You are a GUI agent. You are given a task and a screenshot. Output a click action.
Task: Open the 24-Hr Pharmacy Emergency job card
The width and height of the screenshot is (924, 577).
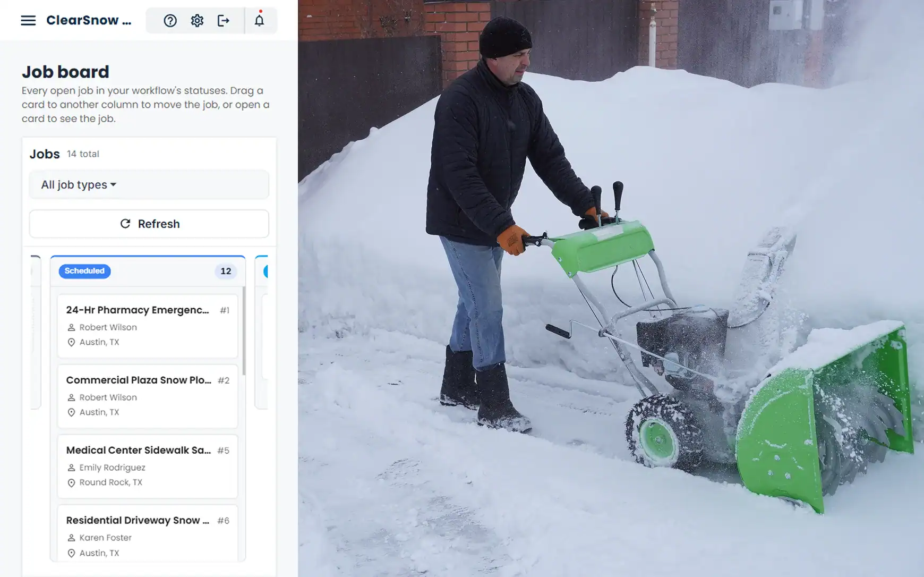148,326
